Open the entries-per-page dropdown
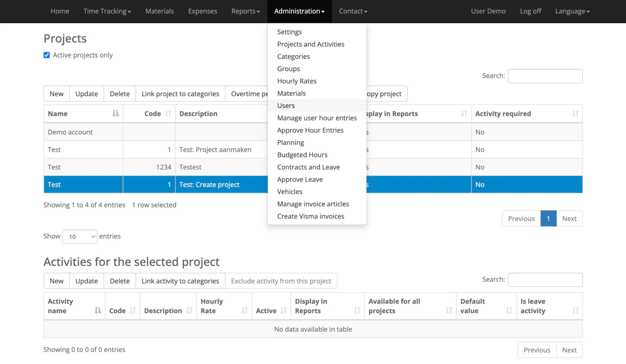The height and width of the screenshot is (364, 626). 80,237
